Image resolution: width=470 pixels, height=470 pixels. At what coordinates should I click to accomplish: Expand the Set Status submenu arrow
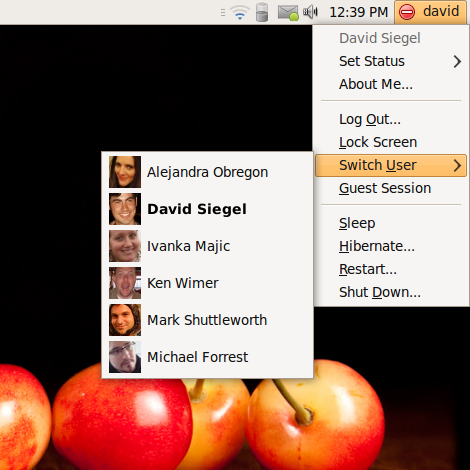[457, 61]
